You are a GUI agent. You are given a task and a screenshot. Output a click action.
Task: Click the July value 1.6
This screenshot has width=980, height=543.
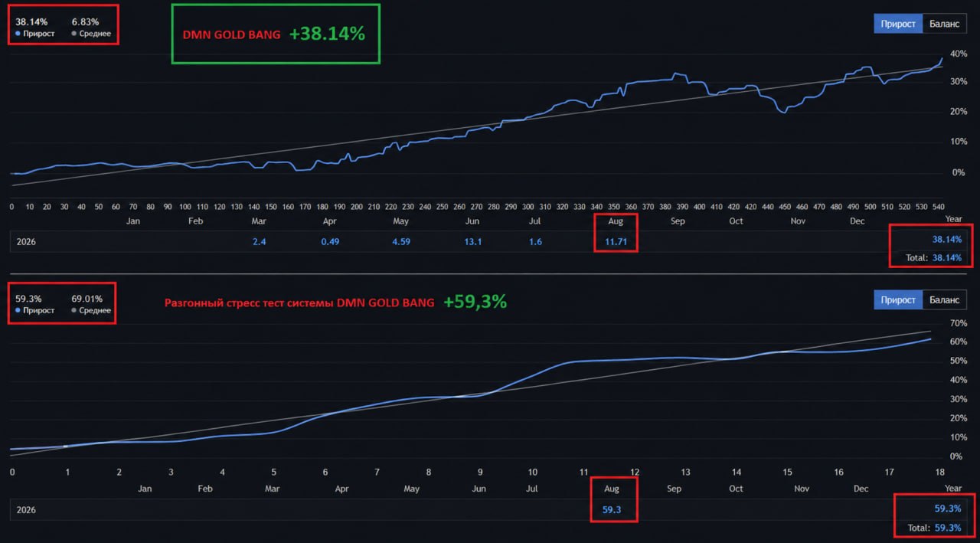tap(535, 241)
